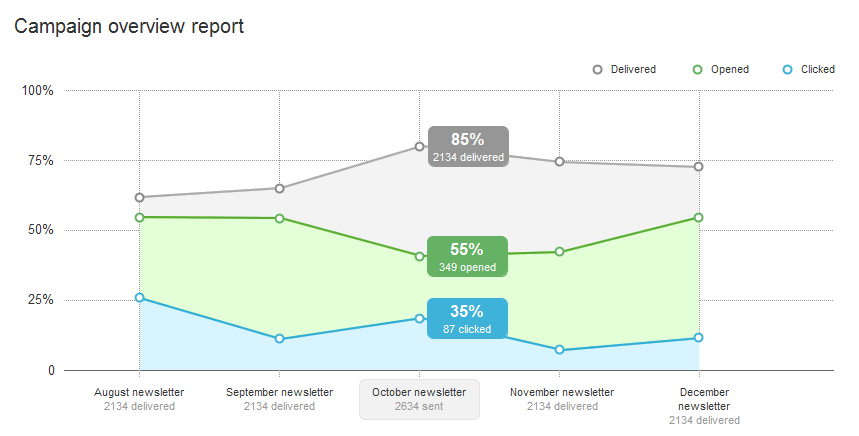The height and width of the screenshot is (436, 859).
Task: Select the October newsletter axis label
Action: (419, 399)
